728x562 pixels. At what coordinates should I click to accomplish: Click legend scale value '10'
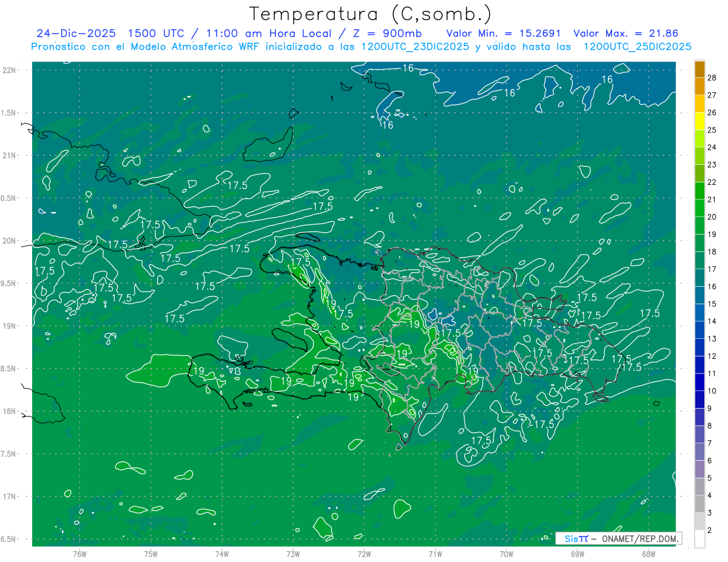tap(712, 391)
